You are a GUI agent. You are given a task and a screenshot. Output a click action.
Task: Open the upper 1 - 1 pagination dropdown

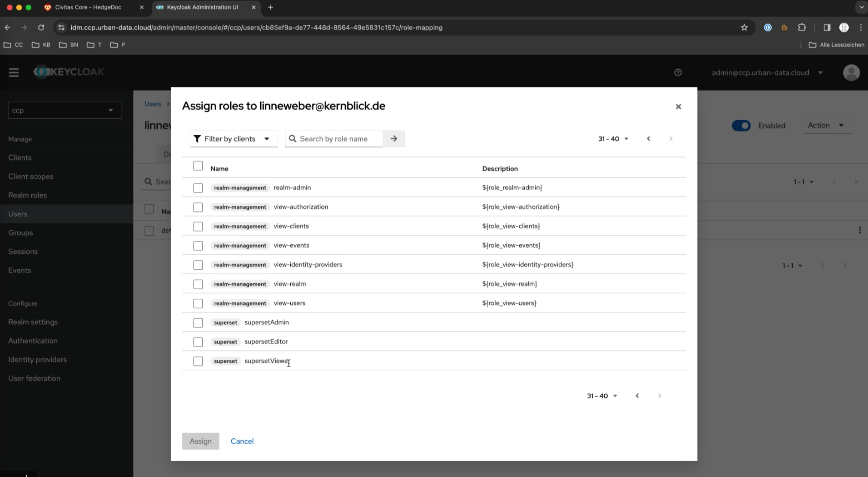point(804,182)
